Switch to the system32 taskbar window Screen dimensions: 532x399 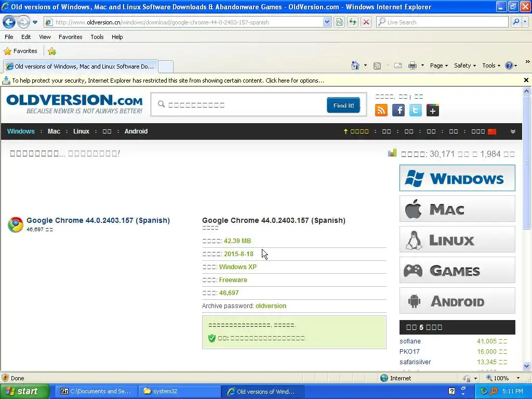180,391
